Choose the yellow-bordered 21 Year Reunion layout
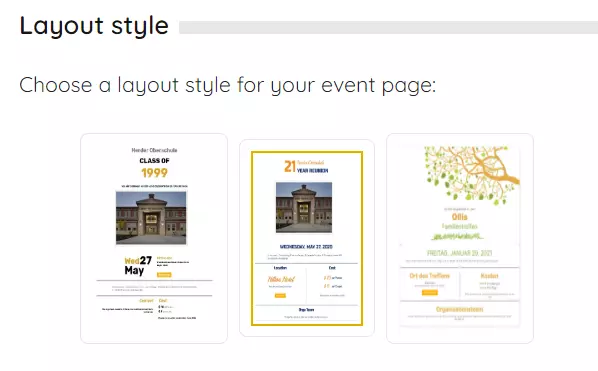 (307, 238)
